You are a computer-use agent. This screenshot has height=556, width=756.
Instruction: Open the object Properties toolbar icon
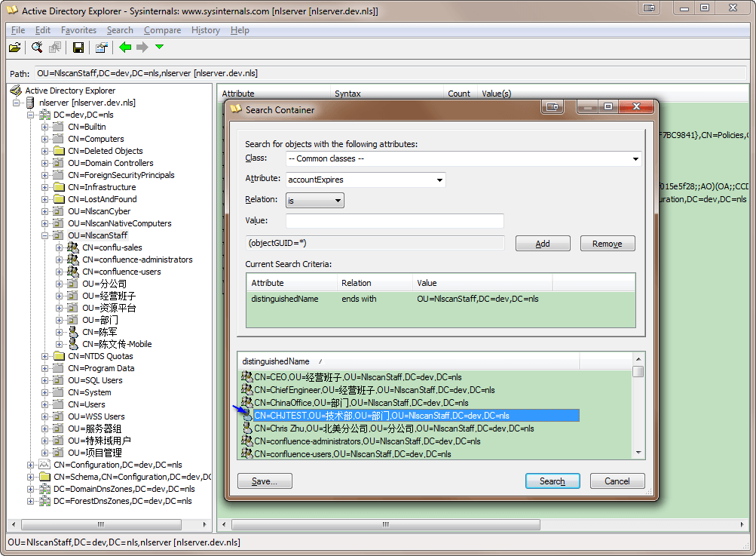(101, 48)
